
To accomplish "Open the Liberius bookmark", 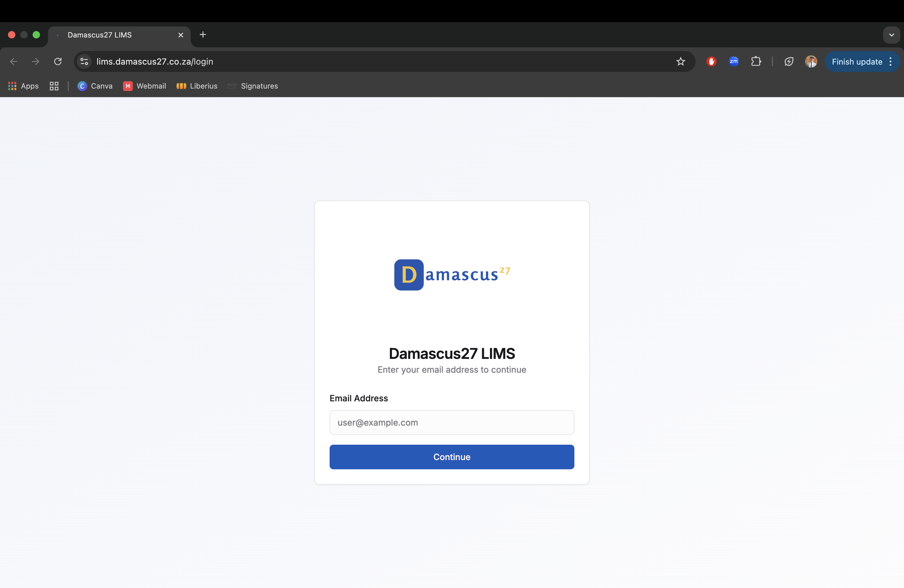I will [197, 86].
